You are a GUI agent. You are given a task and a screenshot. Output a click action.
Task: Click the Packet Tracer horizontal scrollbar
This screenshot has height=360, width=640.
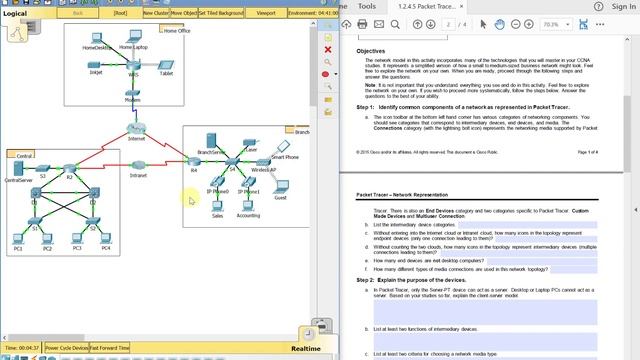pos(46,338)
